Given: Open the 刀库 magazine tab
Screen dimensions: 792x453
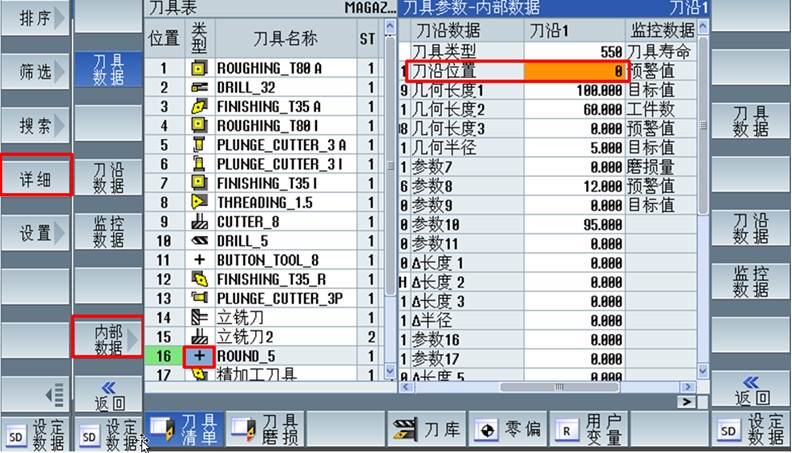Looking at the screenshot, I should [426, 429].
